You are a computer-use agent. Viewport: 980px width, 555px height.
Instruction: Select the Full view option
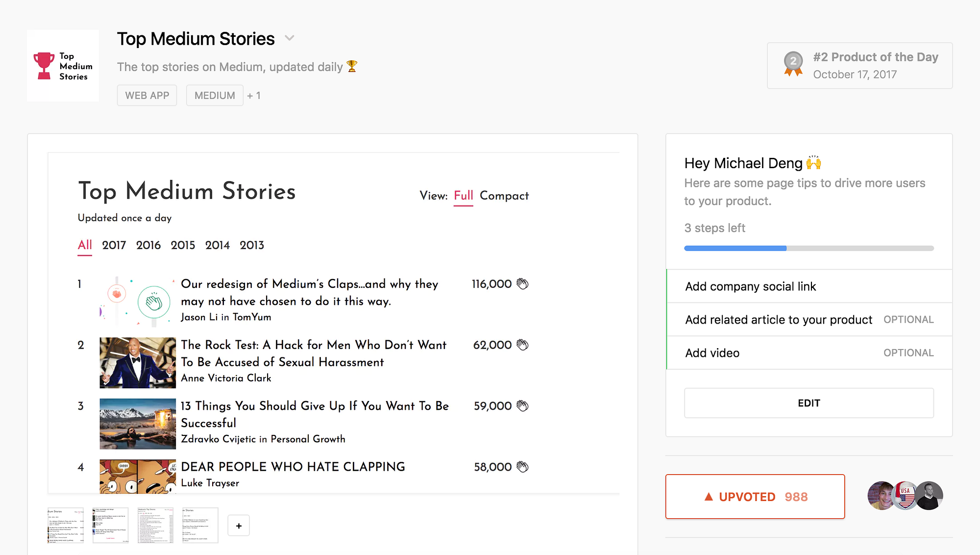click(x=463, y=196)
